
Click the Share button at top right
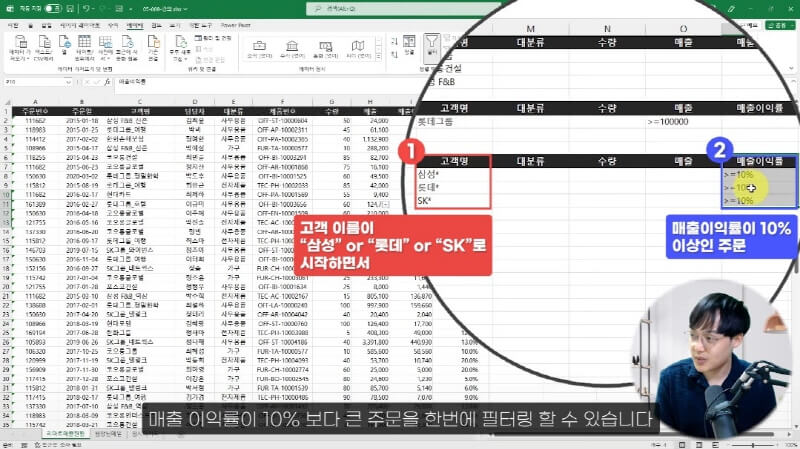pos(780,25)
